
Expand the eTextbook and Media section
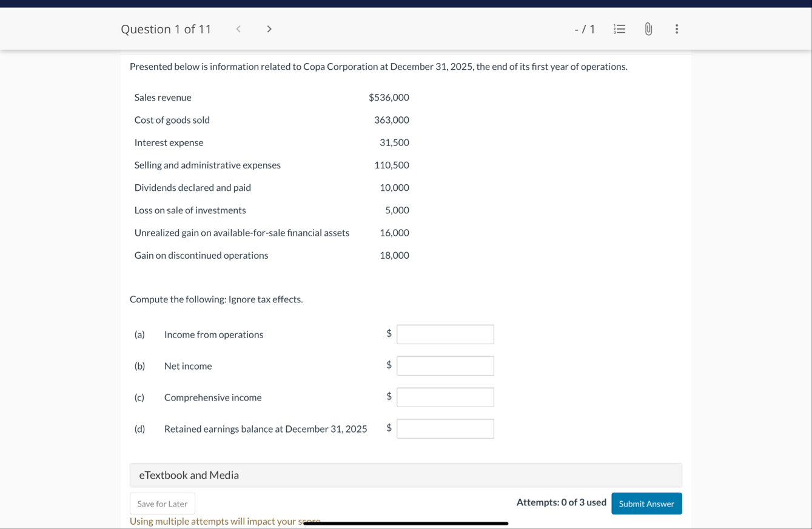point(406,475)
